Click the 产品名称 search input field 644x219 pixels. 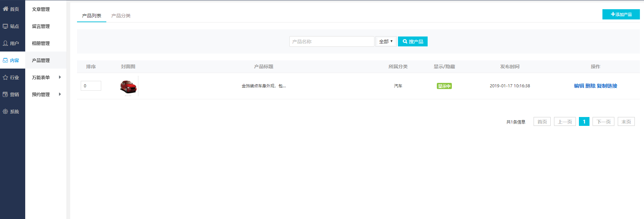332,42
